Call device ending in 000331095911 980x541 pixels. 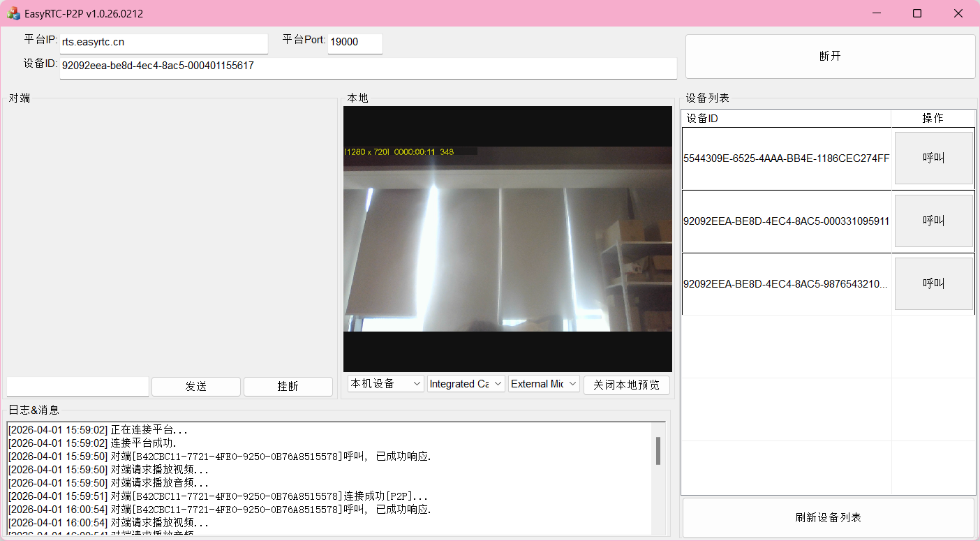click(x=933, y=221)
